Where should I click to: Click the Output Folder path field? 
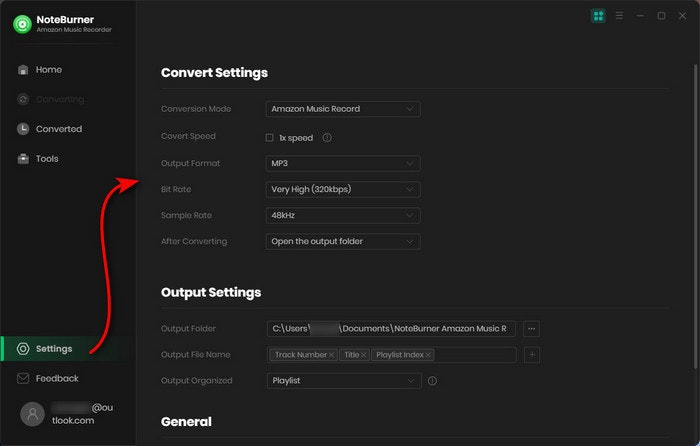point(391,329)
